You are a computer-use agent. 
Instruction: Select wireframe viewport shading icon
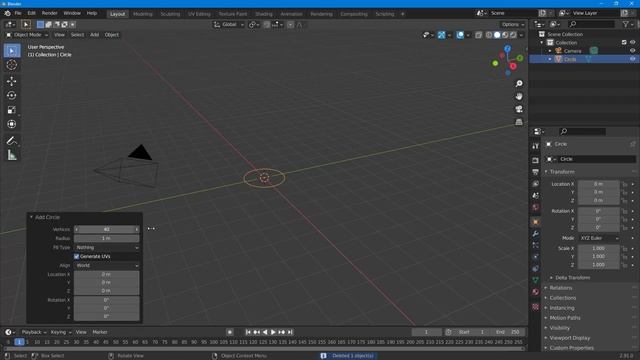489,35
